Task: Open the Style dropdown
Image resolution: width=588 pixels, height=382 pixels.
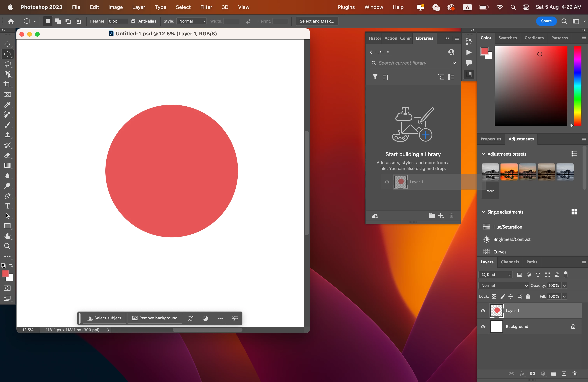Action: click(192, 21)
